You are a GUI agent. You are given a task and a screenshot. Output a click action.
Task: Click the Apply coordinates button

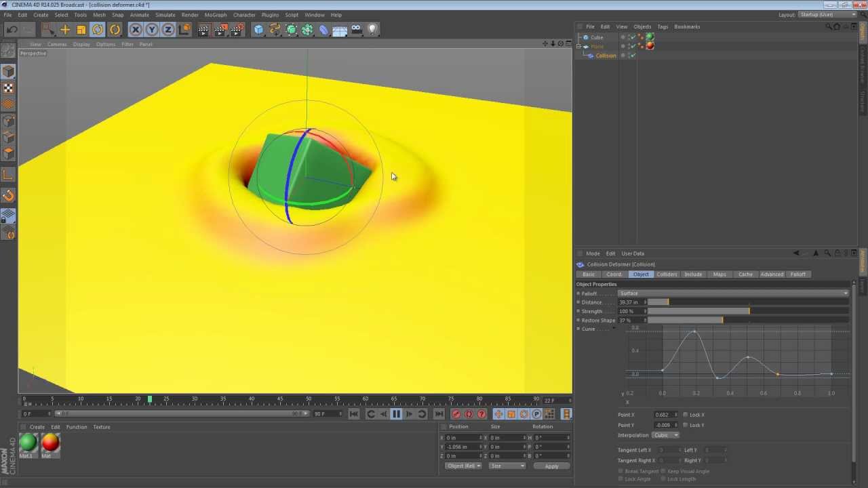click(x=551, y=466)
